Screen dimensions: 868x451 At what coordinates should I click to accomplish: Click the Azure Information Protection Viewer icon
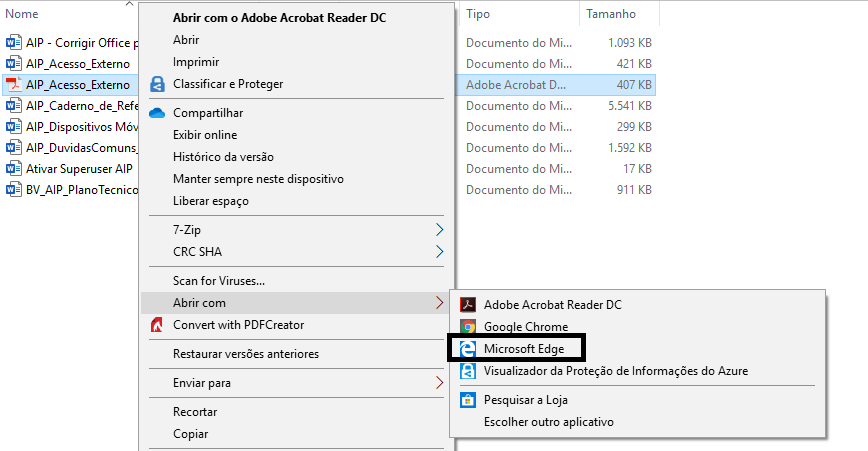coord(468,371)
